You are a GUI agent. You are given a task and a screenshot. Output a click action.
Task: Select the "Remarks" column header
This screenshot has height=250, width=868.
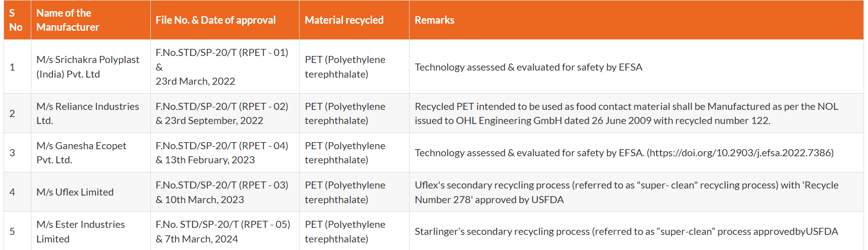pyautogui.click(x=434, y=20)
